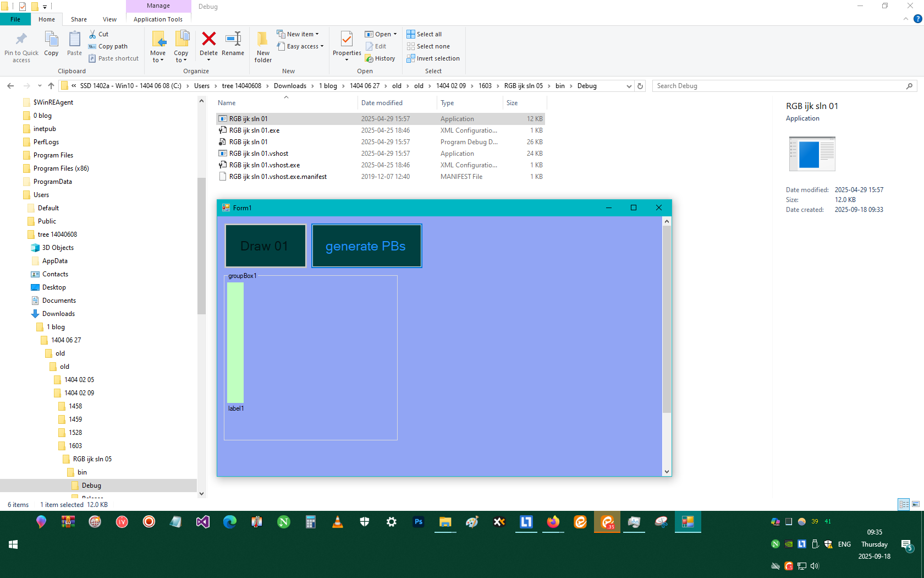Open Properties from the ribbon
Screen dimensions: 924x578
(346, 40)
